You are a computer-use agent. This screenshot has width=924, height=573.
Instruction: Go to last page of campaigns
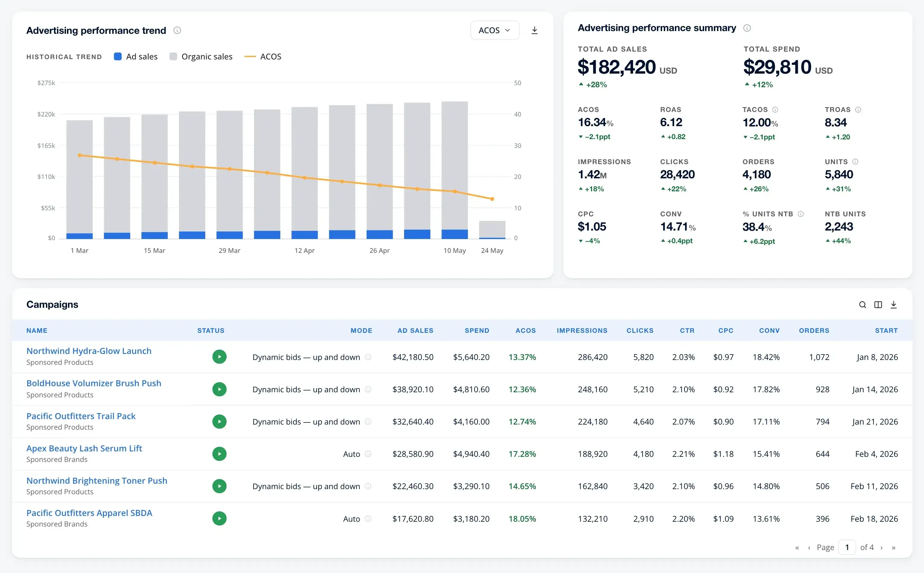[894, 548]
